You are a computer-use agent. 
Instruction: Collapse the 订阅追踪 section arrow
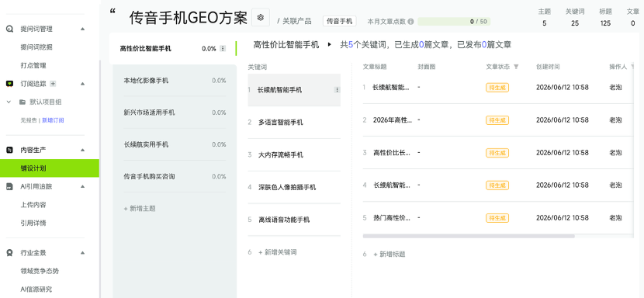pyautogui.click(x=82, y=84)
